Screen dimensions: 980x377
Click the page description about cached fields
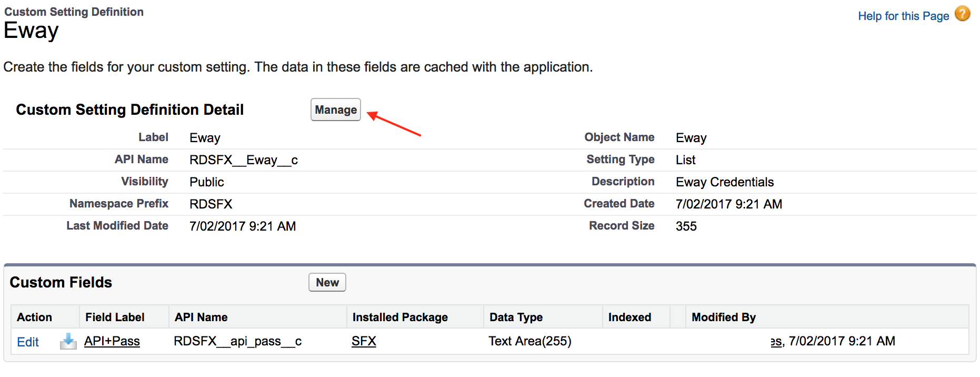click(298, 67)
